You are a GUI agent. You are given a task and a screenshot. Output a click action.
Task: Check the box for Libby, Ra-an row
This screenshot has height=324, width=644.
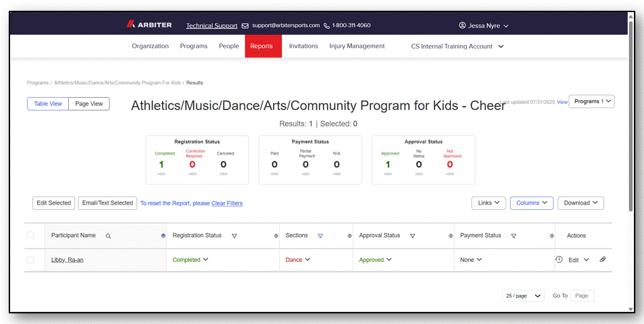pyautogui.click(x=30, y=260)
